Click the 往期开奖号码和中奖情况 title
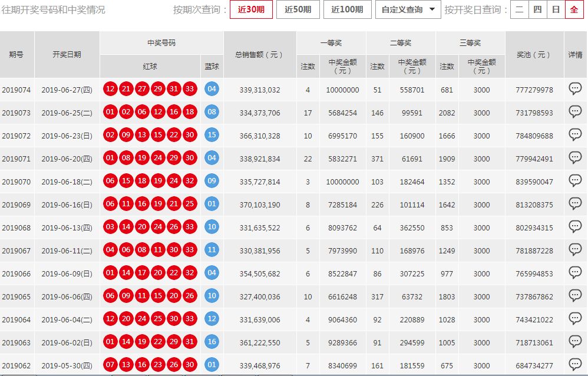Screen dimensions: 588x376 (x=53, y=10)
